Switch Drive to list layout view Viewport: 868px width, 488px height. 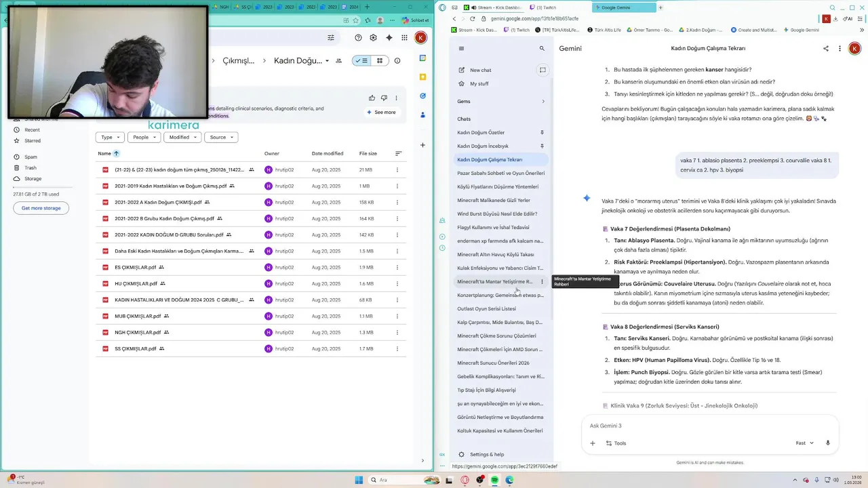361,61
